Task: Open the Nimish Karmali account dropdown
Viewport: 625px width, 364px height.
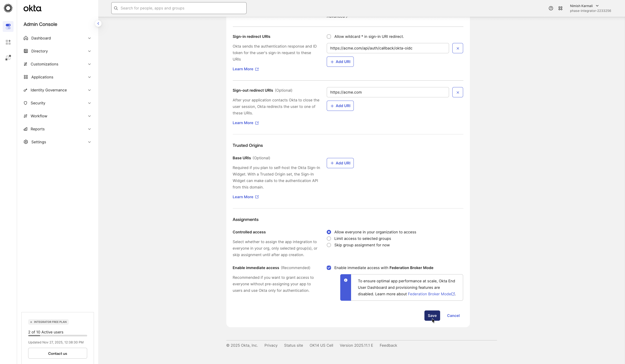Action: [x=590, y=8]
